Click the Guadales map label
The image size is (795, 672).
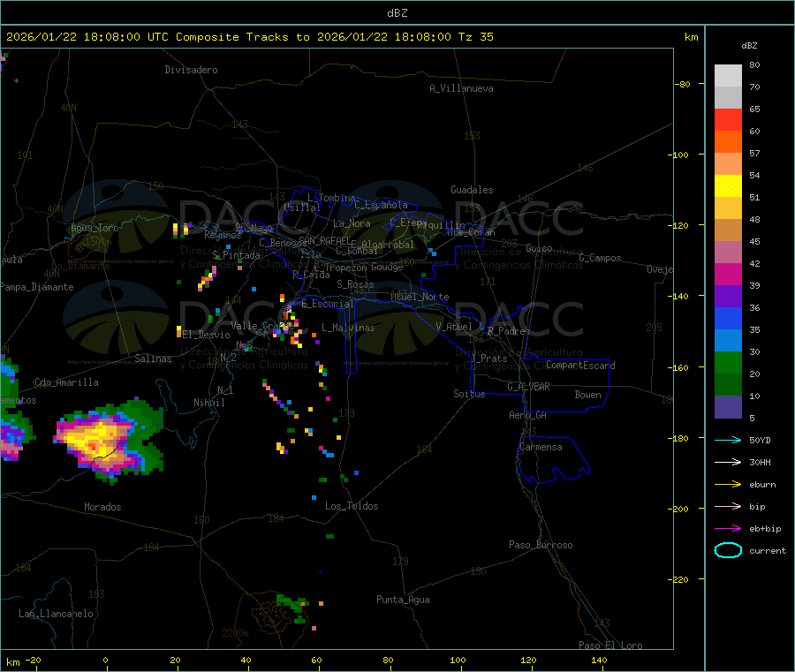pyautogui.click(x=472, y=190)
